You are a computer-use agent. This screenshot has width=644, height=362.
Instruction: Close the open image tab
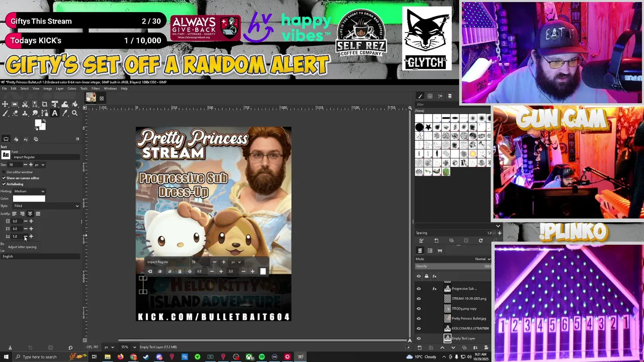coord(101,99)
